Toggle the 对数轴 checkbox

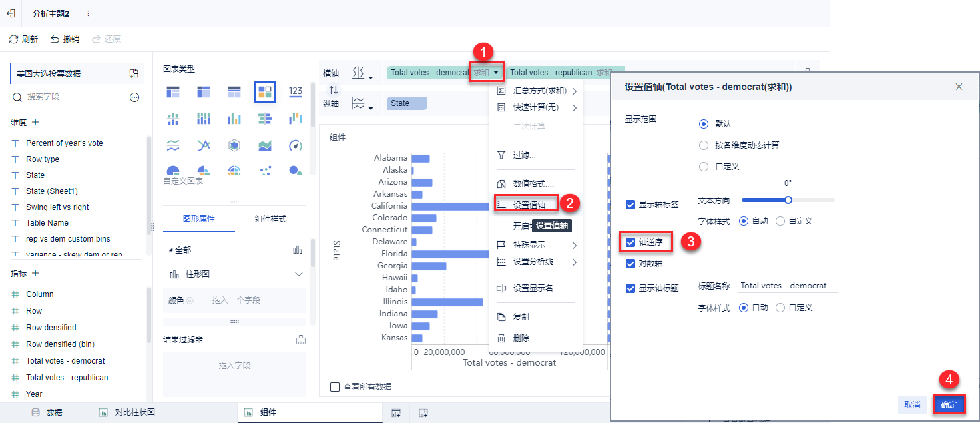click(x=630, y=264)
